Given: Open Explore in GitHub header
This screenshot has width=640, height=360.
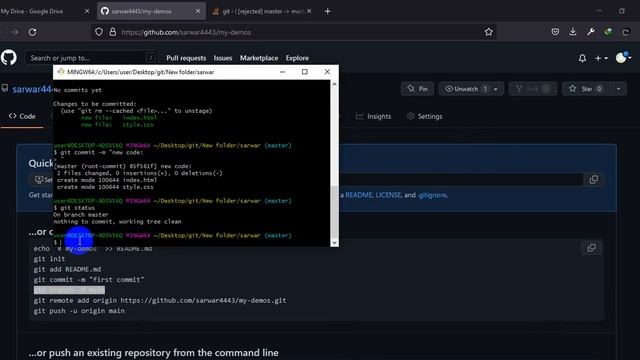Looking at the screenshot, I should point(297,58).
